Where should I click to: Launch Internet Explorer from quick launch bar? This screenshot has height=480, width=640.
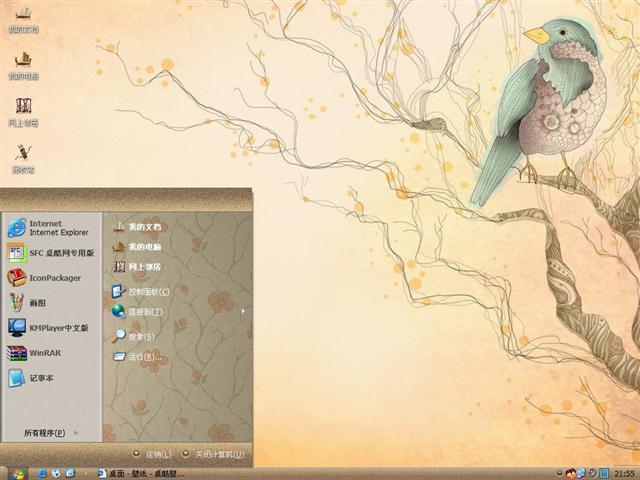(x=42, y=473)
